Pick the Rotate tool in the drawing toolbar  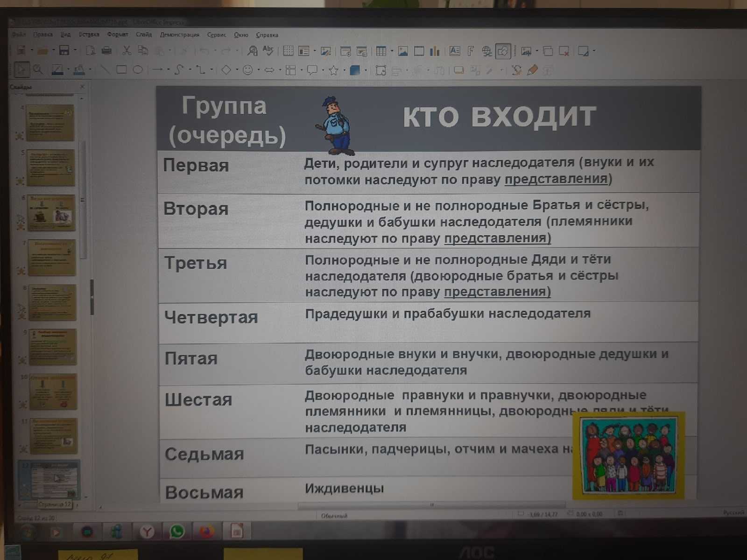(381, 70)
